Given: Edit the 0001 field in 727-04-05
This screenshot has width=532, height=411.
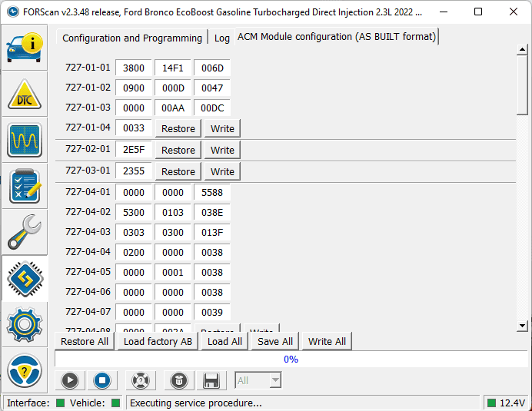Looking at the screenshot, I should point(173,272).
